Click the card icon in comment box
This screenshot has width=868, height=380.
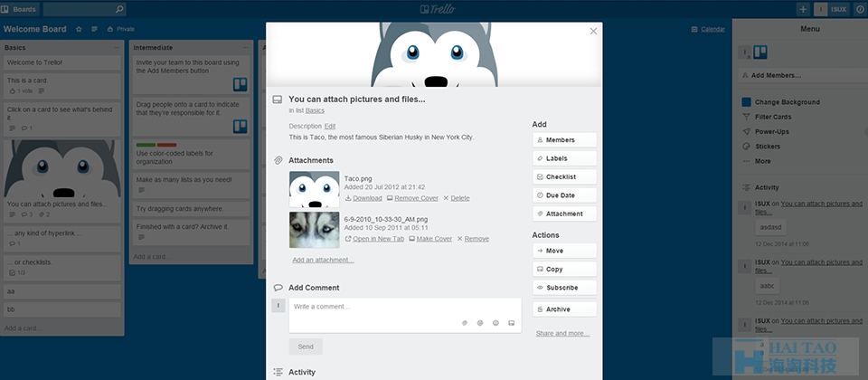point(512,323)
